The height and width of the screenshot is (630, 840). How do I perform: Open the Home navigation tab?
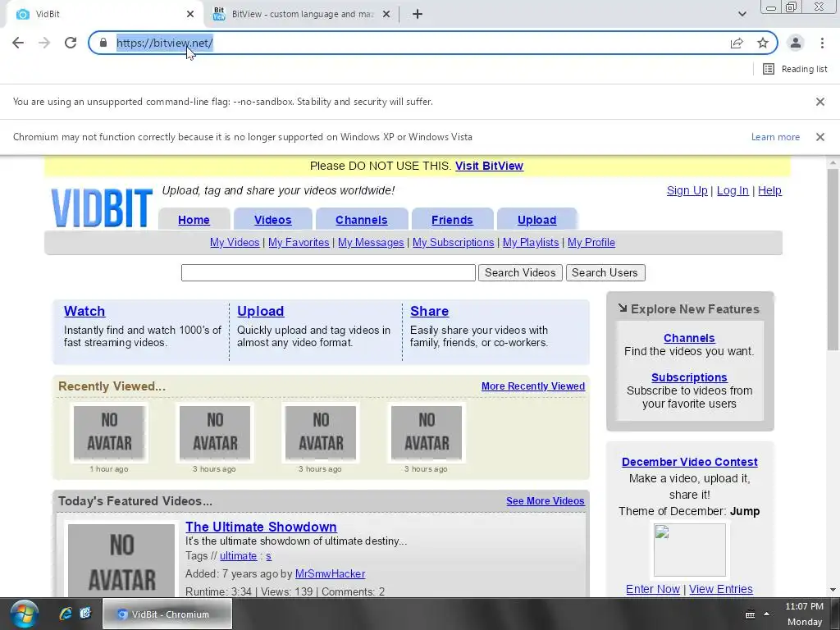(x=194, y=220)
